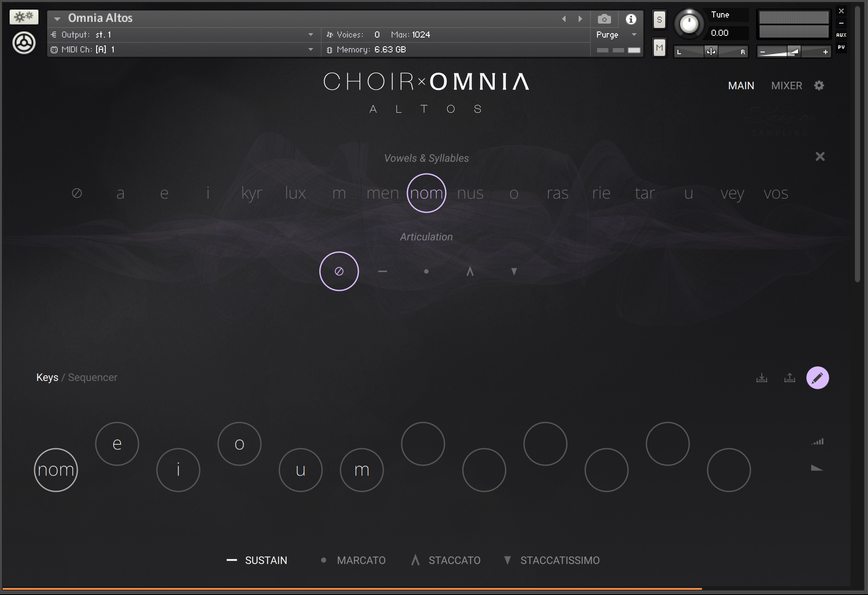Screen dimensions: 868x595
Task: Click the pencil edit icon near the sequencer
Action: point(817,377)
